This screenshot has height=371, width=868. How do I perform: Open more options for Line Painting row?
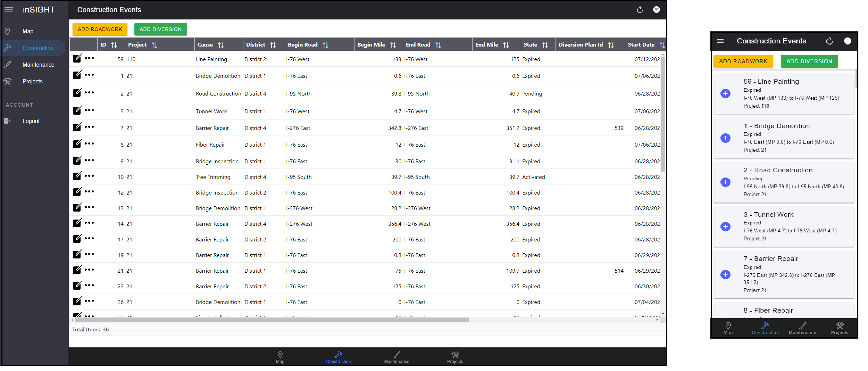coord(89,58)
